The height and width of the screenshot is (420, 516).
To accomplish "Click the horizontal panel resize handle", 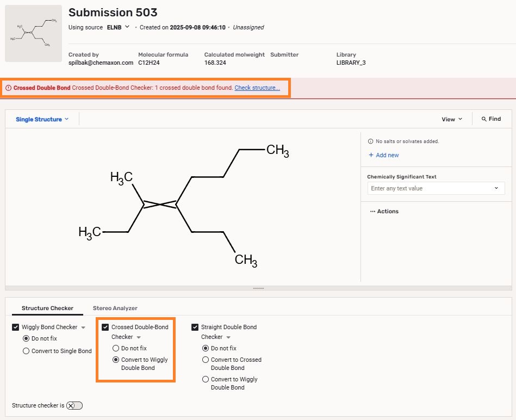I will [258, 288].
